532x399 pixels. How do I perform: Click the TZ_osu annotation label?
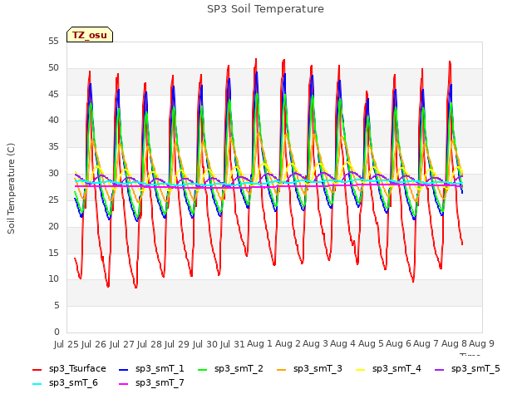[90, 35]
